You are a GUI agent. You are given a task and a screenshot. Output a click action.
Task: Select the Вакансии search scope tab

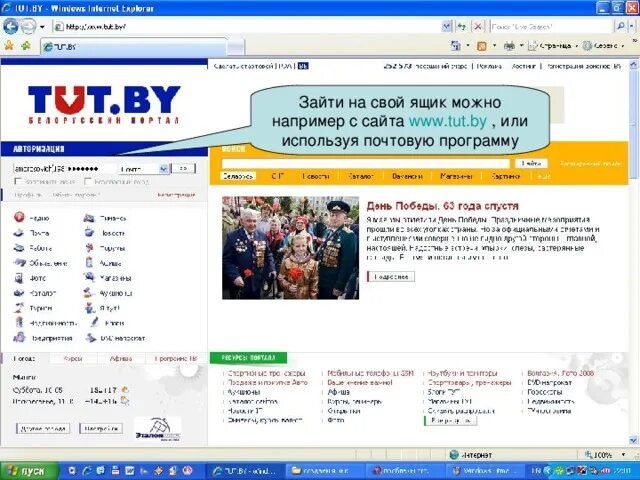(x=407, y=176)
